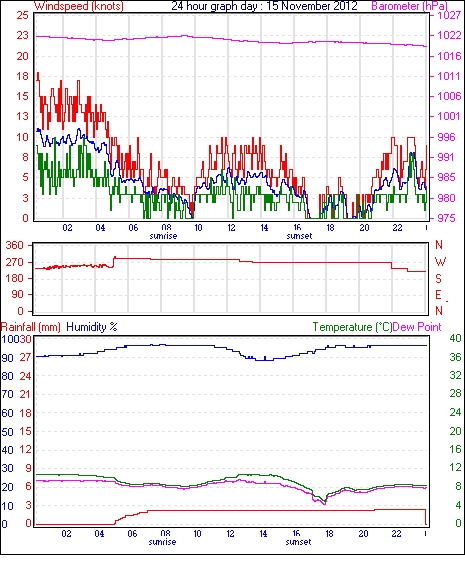Click the sunrise marker under bottom graph
The image size is (465, 563).
click(x=162, y=542)
